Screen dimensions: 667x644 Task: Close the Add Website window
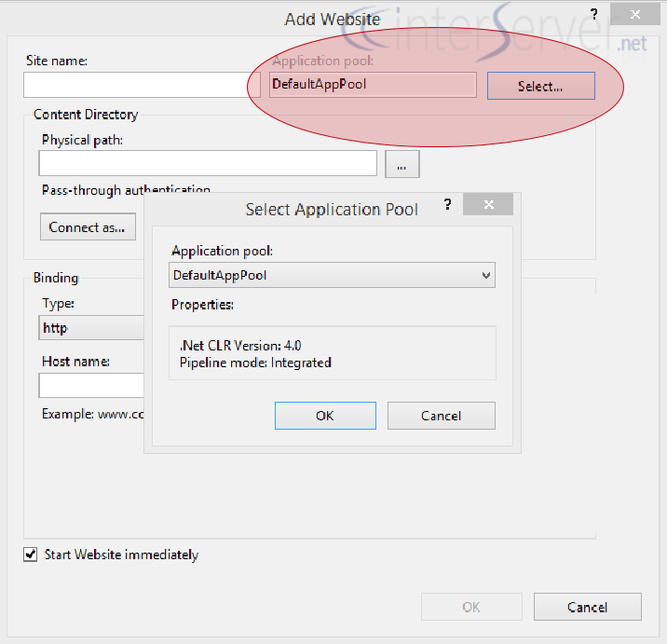coord(635,15)
